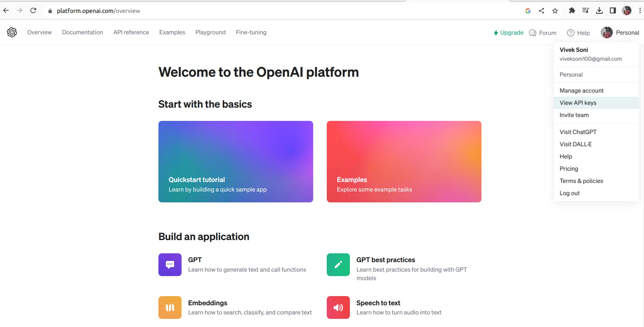The width and height of the screenshot is (644, 327).
Task: Choose Help in the account menu
Action: pyautogui.click(x=596, y=157)
